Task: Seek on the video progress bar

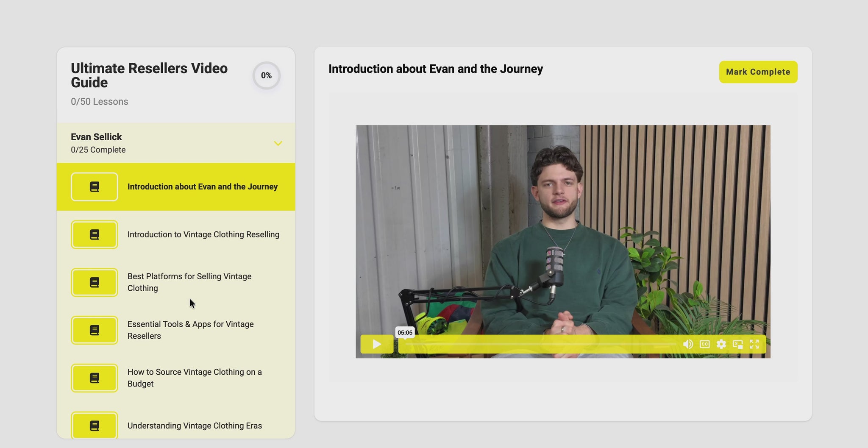Action: pos(538,345)
